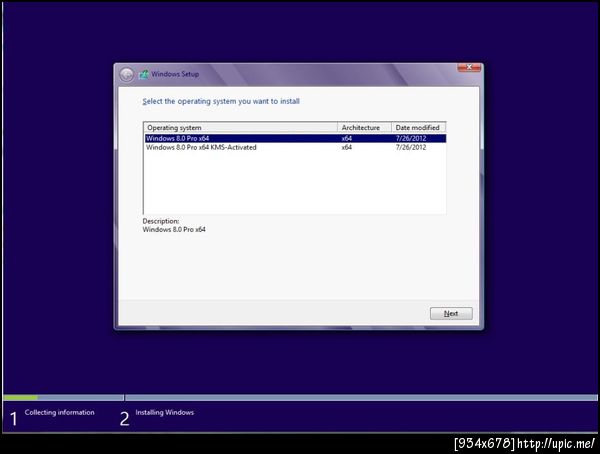Click the Next button
This screenshot has width=600, height=454.
(x=451, y=314)
